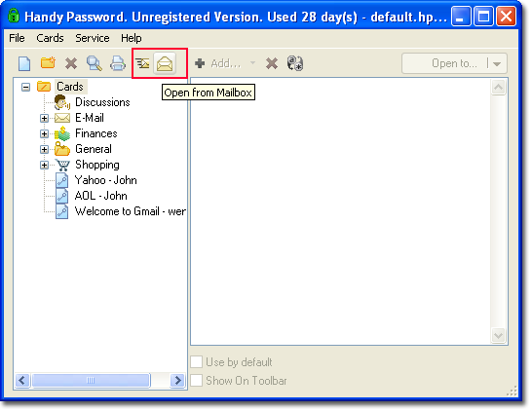Click the Welcome to Gmail card icon
This screenshot has width=532, height=411.
(61, 211)
